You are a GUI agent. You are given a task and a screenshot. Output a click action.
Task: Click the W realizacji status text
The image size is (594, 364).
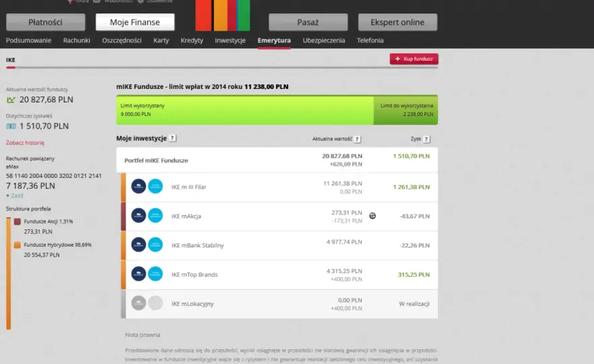(414, 304)
